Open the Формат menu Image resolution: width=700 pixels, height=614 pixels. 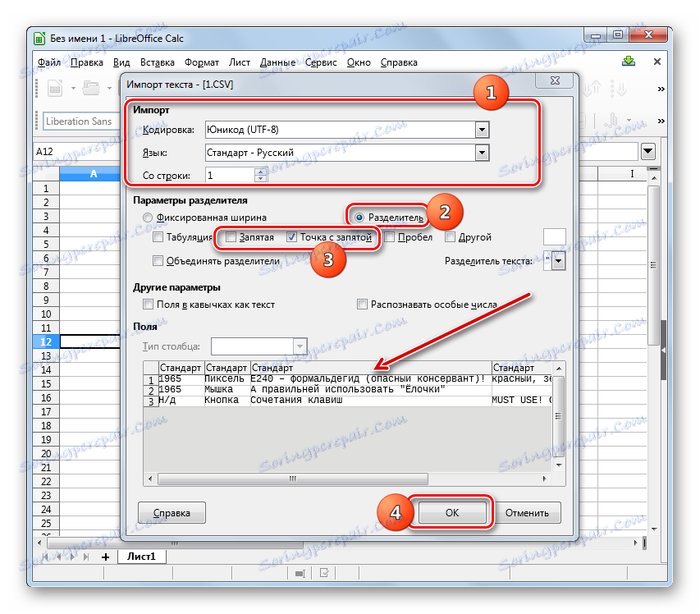202,62
